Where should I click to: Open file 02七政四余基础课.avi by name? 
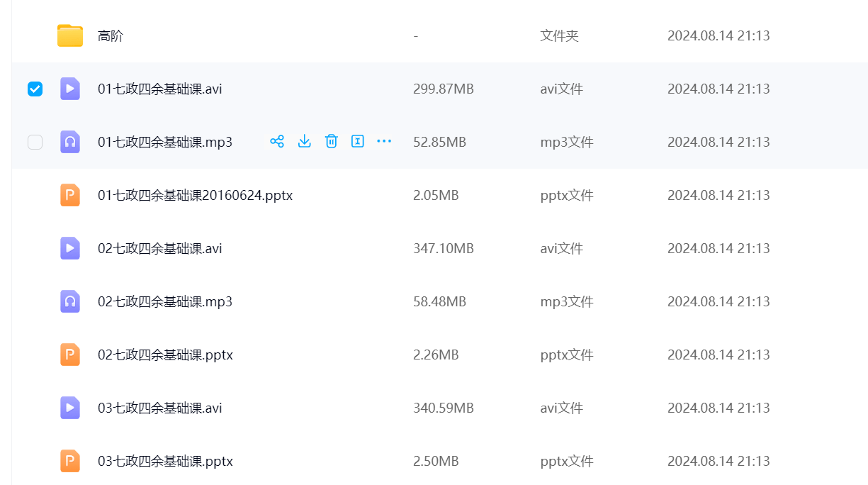[x=159, y=248]
